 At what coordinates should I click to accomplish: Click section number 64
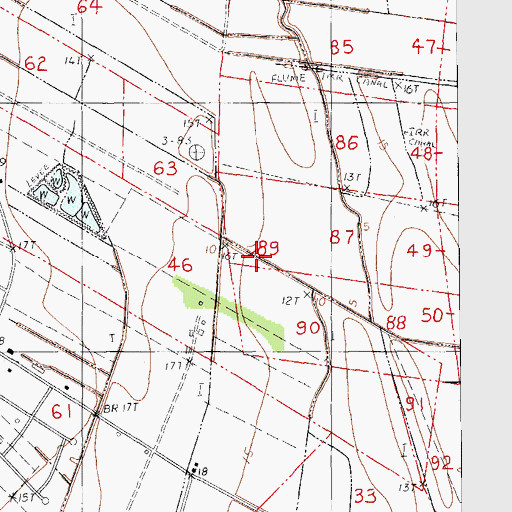89,6
